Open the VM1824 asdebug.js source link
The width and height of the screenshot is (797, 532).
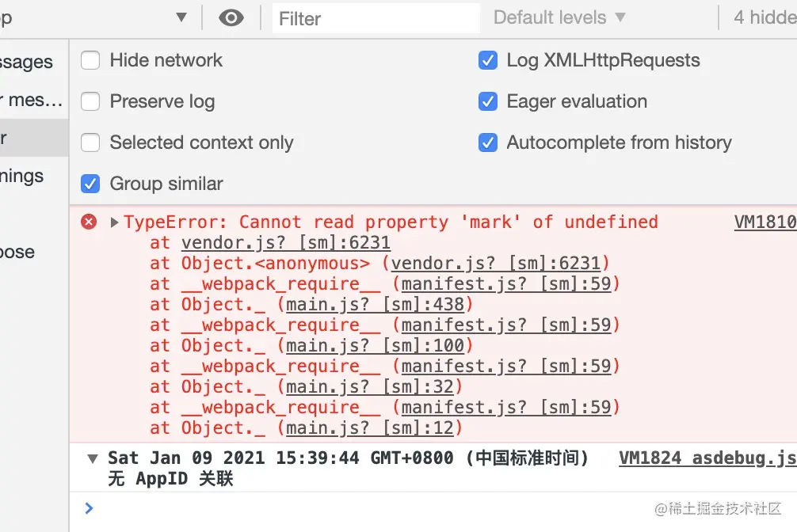[707, 458]
